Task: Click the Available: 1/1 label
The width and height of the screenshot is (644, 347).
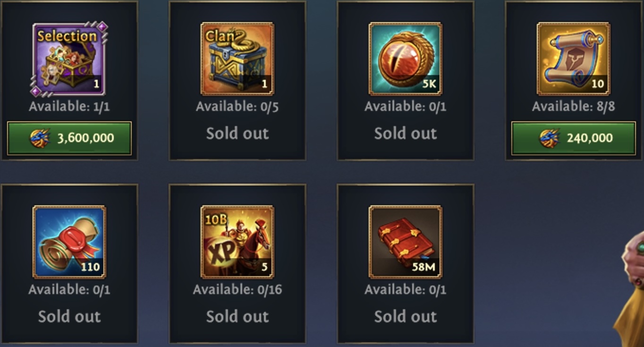Action: pos(69,107)
